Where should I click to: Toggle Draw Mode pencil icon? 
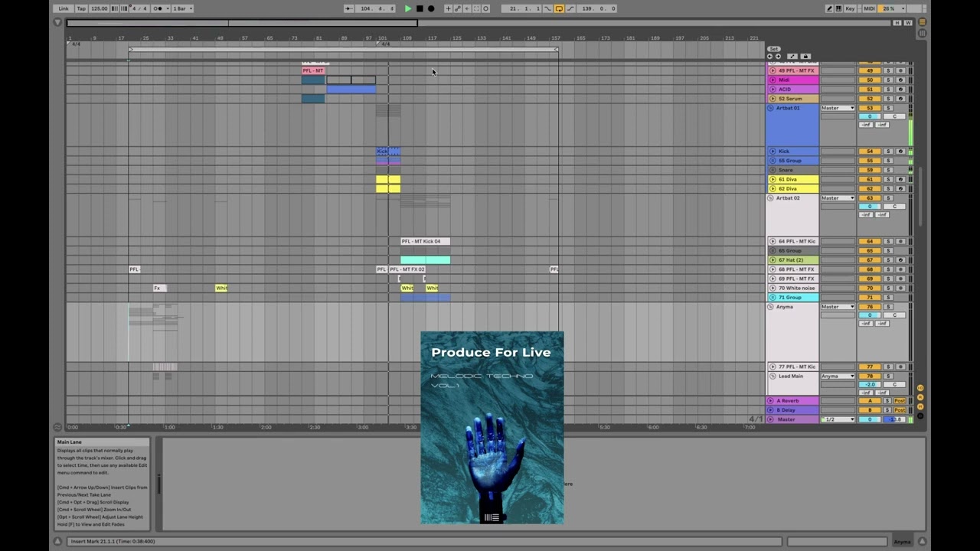coord(829,8)
